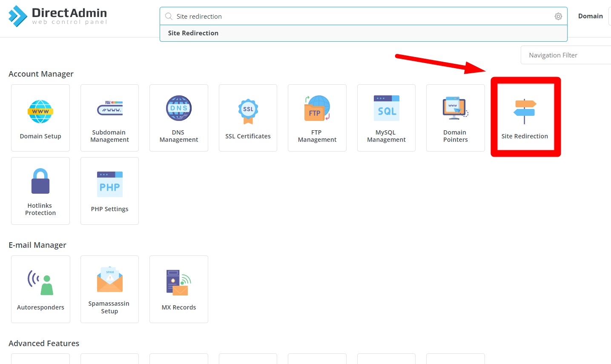Click the search field containing Site redirection
The height and width of the screenshot is (364, 611).
364,16
